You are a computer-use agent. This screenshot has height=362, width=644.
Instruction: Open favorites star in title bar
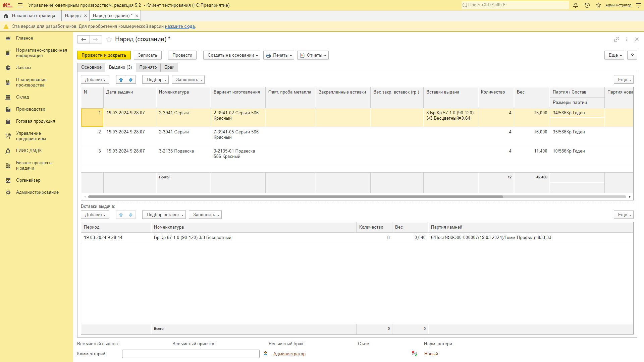[x=598, y=5]
